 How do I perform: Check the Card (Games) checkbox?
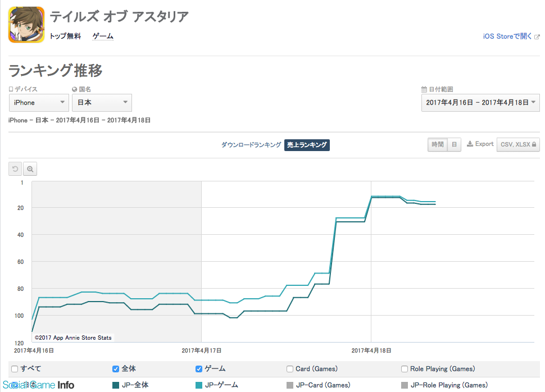pos(290,369)
